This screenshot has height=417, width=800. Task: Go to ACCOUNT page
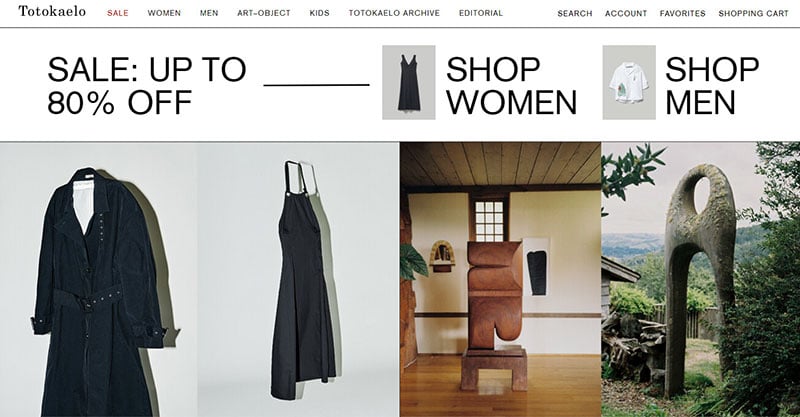626,14
